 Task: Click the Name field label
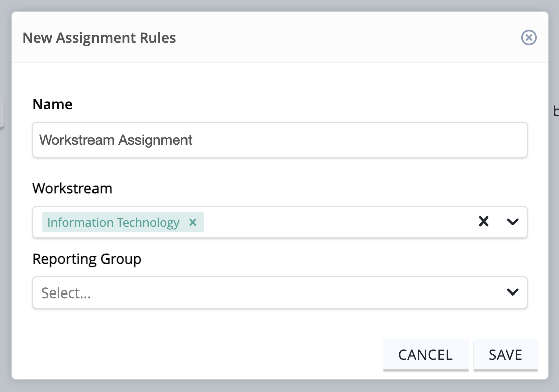52,104
